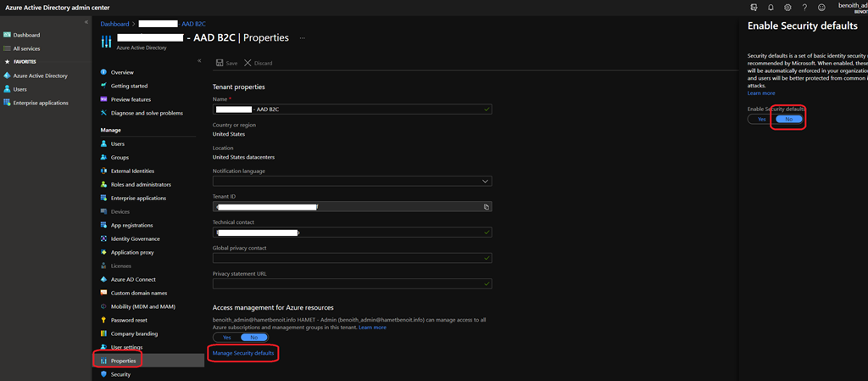Set Enable Security defaults to No

788,119
